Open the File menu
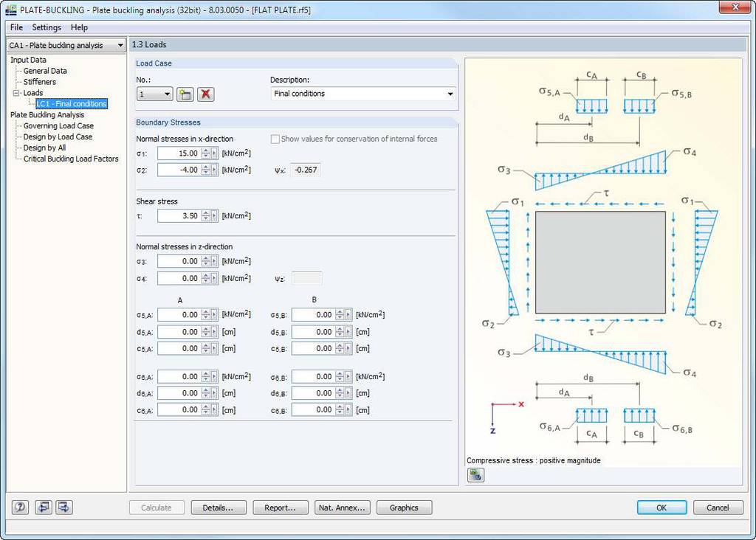The width and height of the screenshot is (756, 540). pyautogui.click(x=16, y=27)
